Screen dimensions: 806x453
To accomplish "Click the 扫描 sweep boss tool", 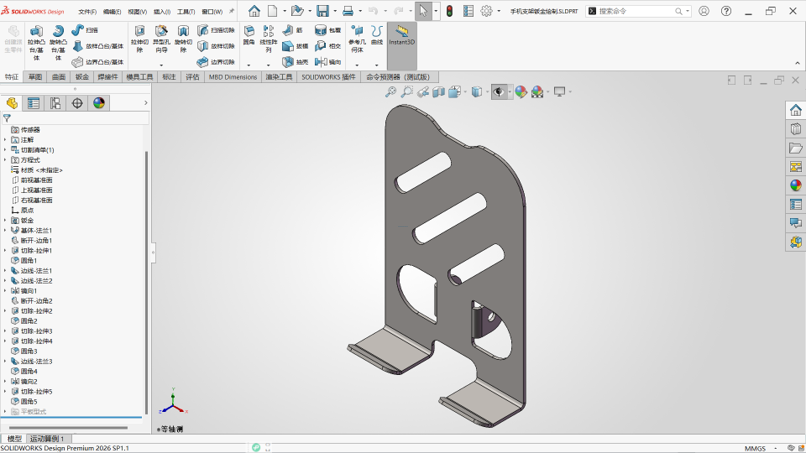I will (x=85, y=30).
